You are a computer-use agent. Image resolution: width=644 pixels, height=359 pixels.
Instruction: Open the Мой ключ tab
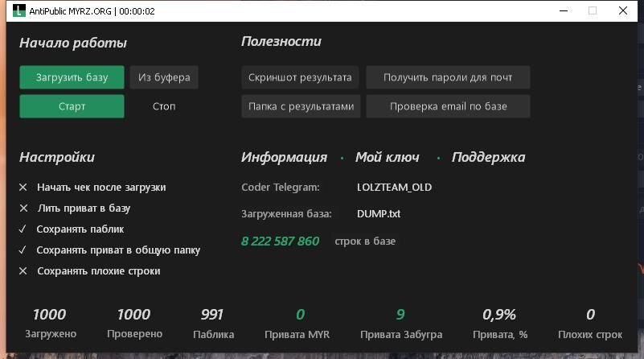coord(387,157)
